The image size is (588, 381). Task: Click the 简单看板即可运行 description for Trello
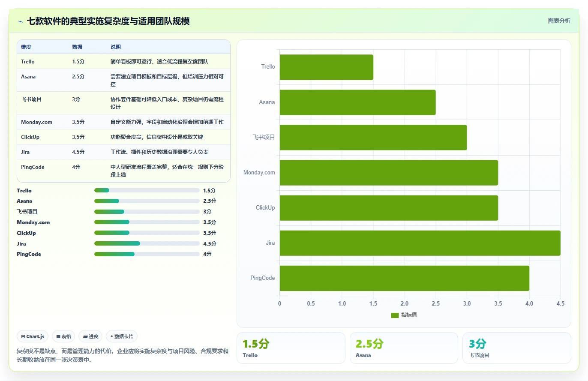[x=159, y=62]
